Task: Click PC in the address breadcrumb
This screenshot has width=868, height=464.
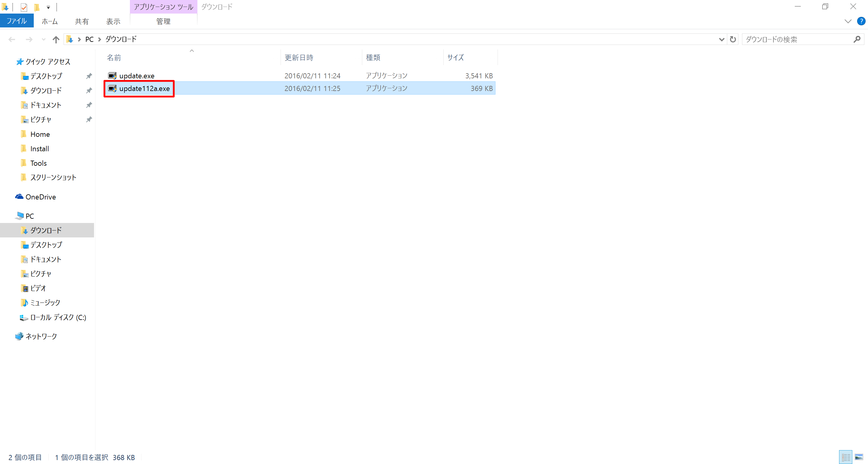Action: click(89, 39)
